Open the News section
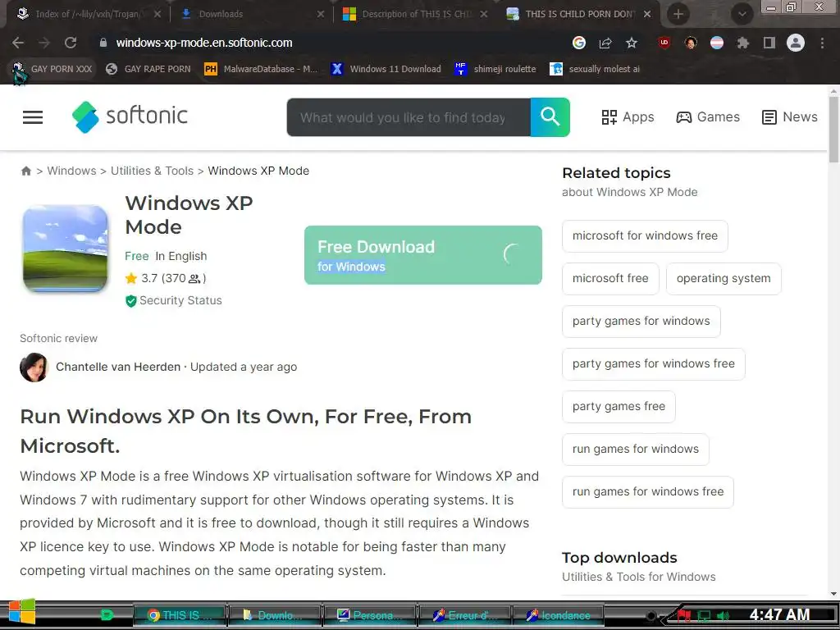840x630 pixels. (x=790, y=117)
